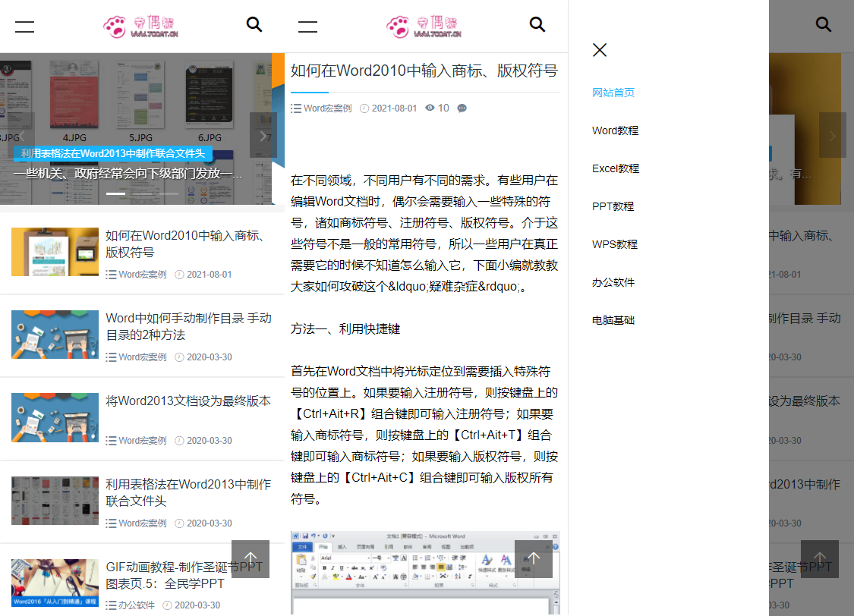Click eye views icon in article meta
854x616 pixels.
pyautogui.click(x=430, y=108)
